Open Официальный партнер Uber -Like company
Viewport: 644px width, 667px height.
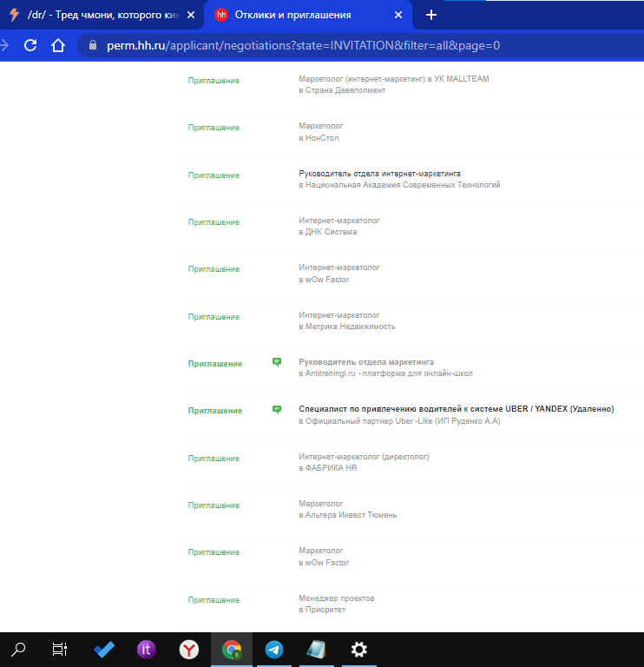(x=403, y=421)
